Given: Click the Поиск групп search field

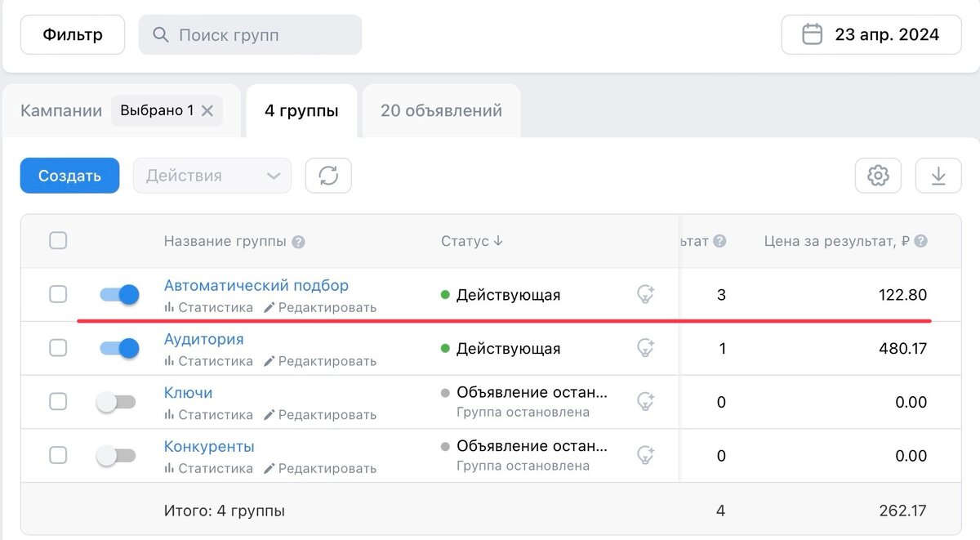Looking at the screenshot, I should tap(250, 35).
